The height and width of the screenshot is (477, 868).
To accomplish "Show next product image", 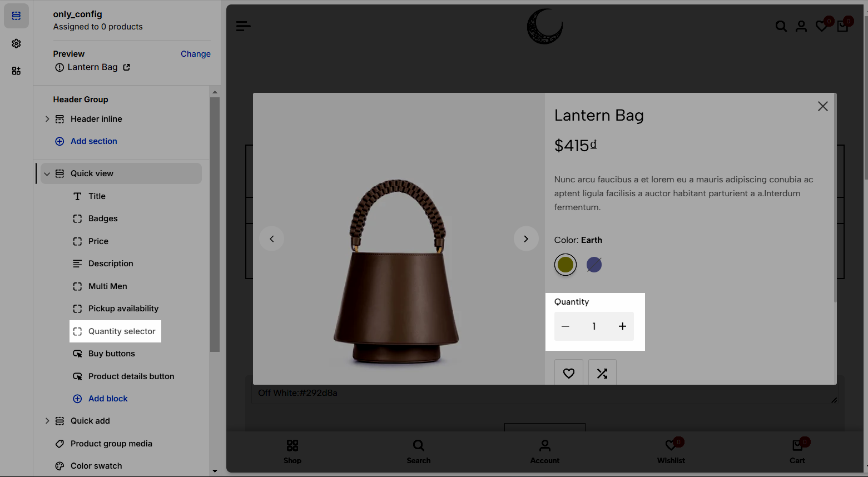I will [526, 238].
